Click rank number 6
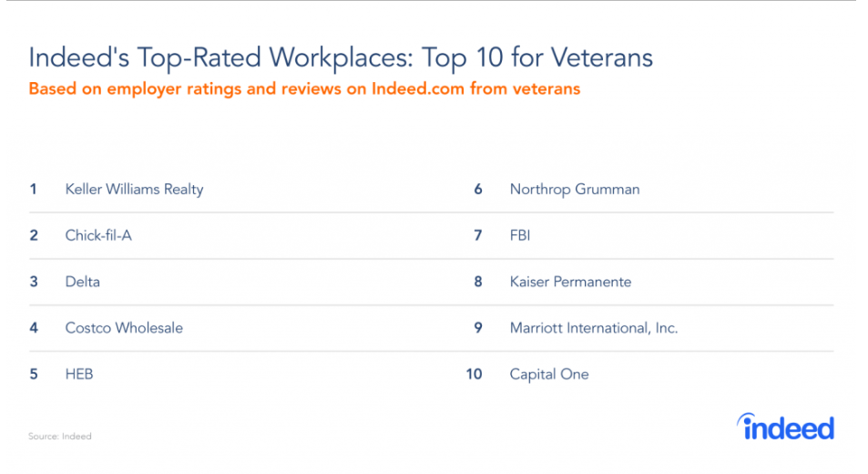The height and width of the screenshot is (474, 868). (x=478, y=190)
